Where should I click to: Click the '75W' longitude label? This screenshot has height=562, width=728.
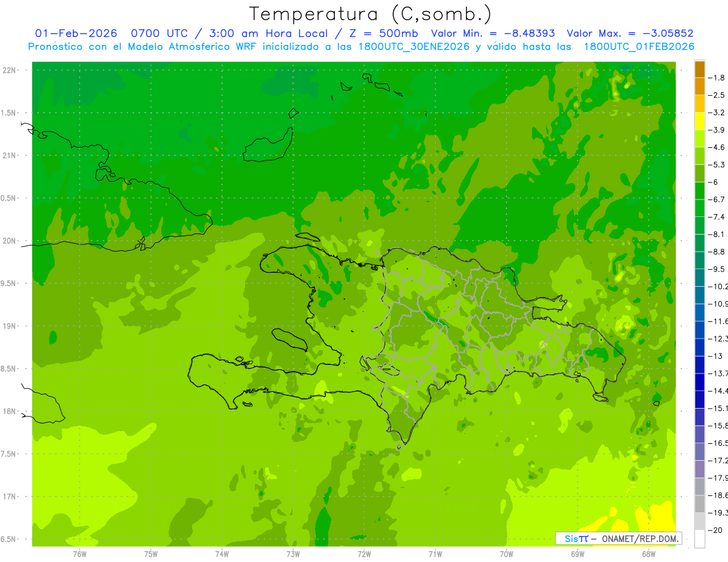pyautogui.click(x=151, y=554)
